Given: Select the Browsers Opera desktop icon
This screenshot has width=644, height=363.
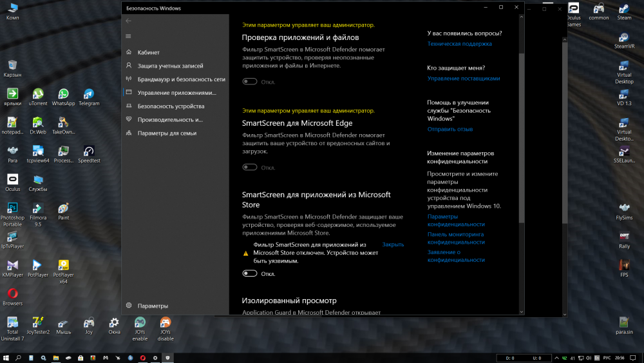Looking at the screenshot, I should (x=12, y=297).
